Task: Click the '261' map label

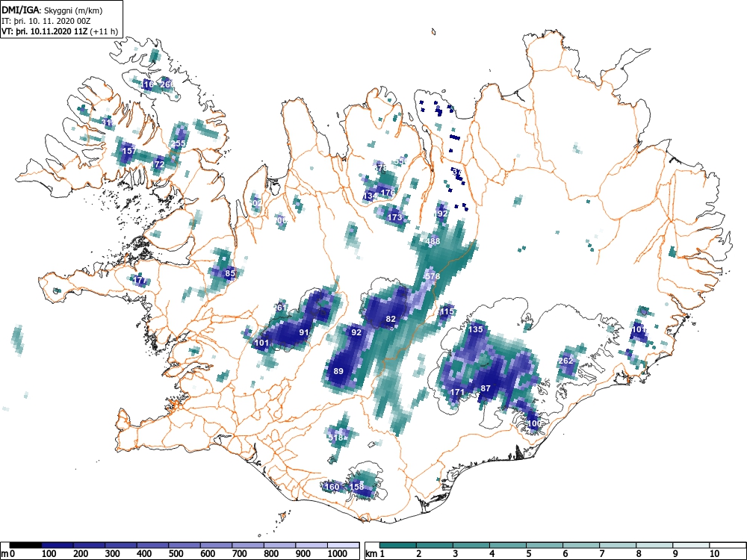Action: pyautogui.click(x=280, y=308)
